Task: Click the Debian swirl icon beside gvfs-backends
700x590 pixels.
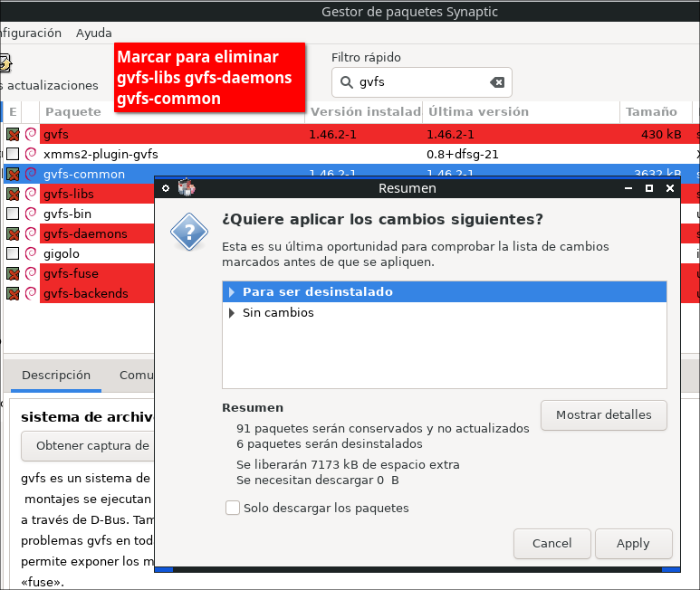Action: click(31, 293)
